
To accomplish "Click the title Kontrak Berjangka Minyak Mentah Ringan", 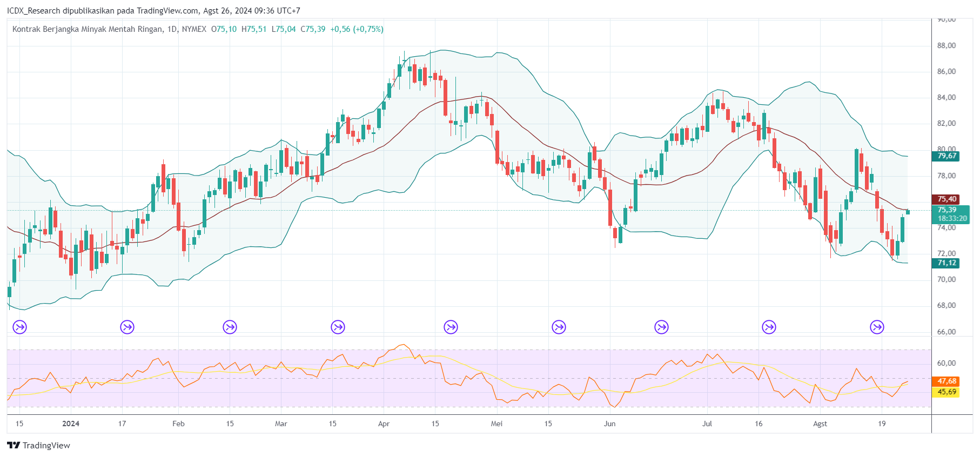I will pos(87,29).
